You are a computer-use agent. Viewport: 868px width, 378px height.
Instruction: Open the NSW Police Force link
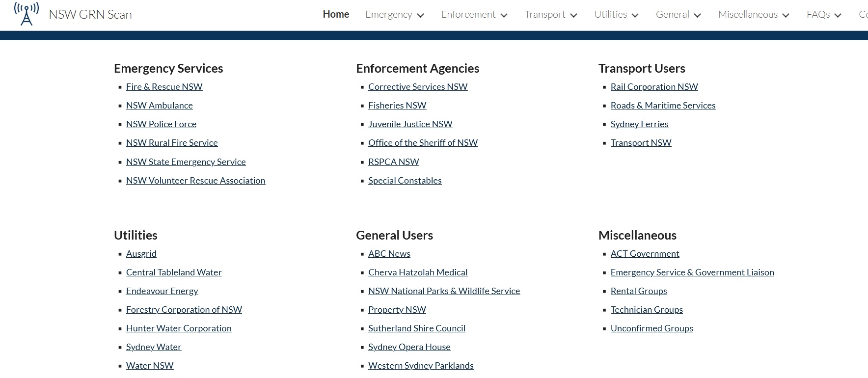coord(161,124)
